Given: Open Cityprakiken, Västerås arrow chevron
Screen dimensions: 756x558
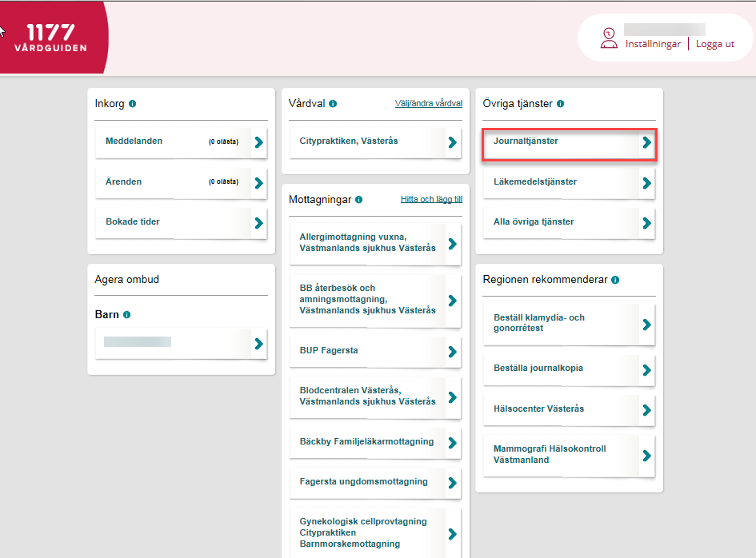Looking at the screenshot, I should pyautogui.click(x=452, y=142).
